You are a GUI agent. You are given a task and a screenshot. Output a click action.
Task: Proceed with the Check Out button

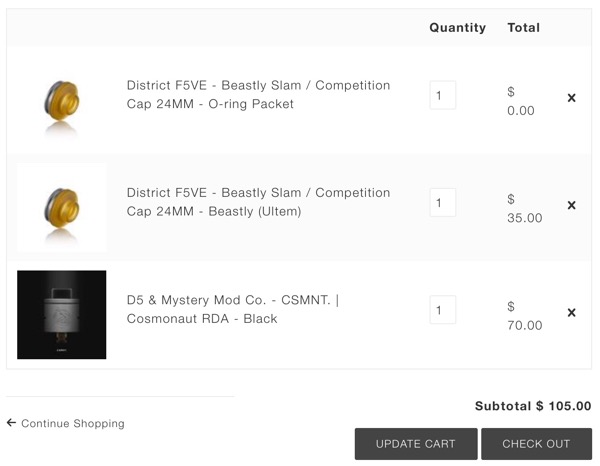[x=536, y=444]
